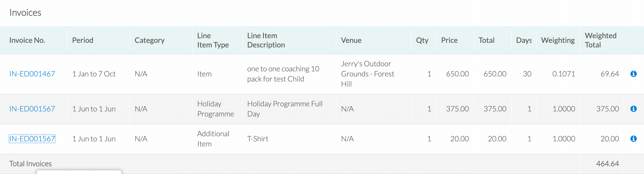Screen dimensions: 644x174
Task: Select the Qty column header
Action: (x=422, y=40)
